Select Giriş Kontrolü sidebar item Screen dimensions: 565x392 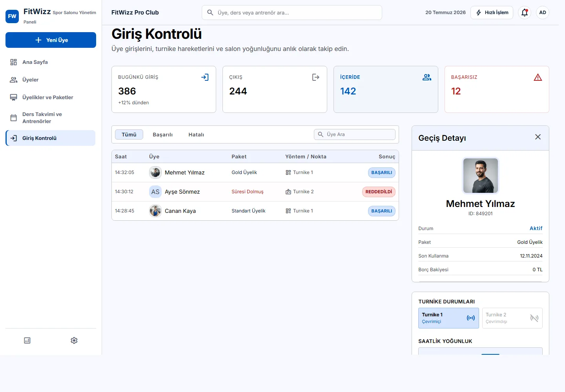click(x=51, y=138)
